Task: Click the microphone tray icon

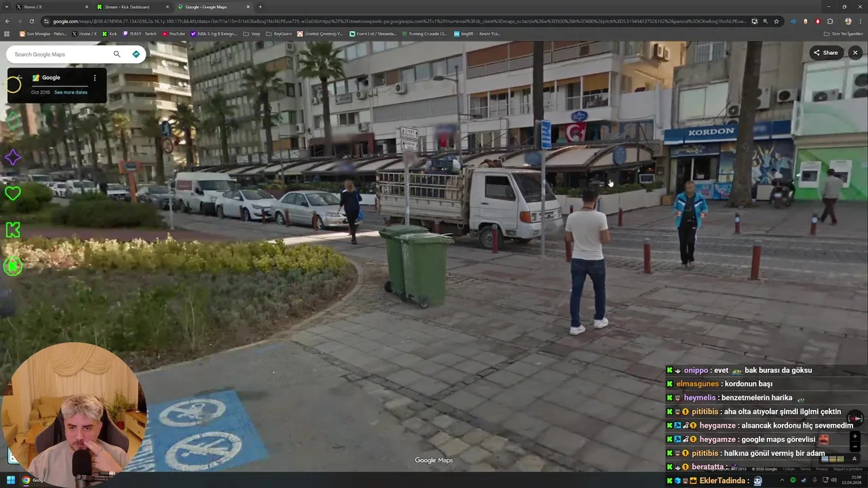Action: tap(814, 480)
